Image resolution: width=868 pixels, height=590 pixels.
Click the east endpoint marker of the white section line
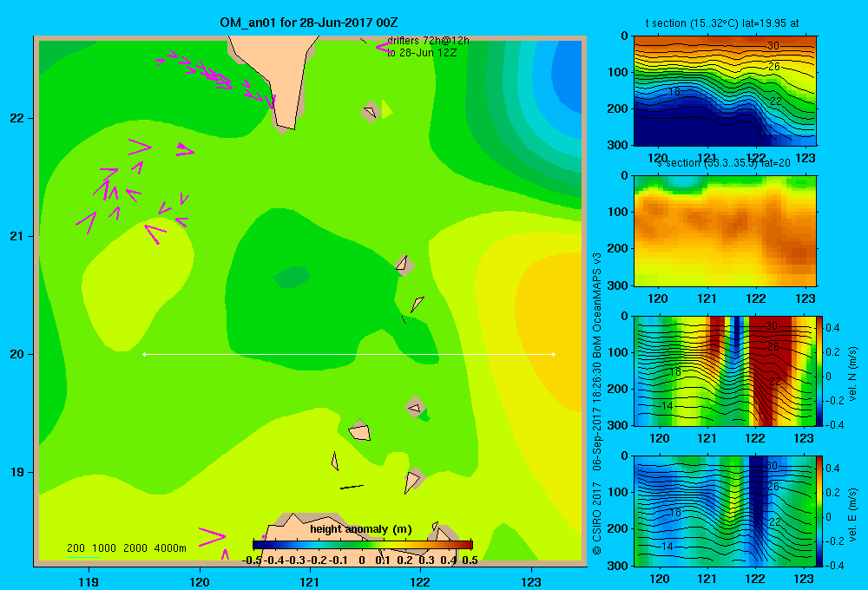554,354
